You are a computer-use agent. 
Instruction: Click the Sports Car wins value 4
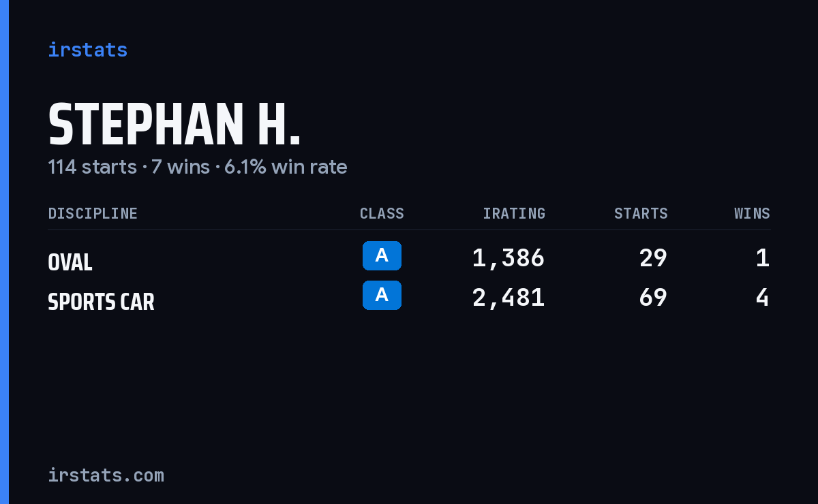(x=763, y=298)
